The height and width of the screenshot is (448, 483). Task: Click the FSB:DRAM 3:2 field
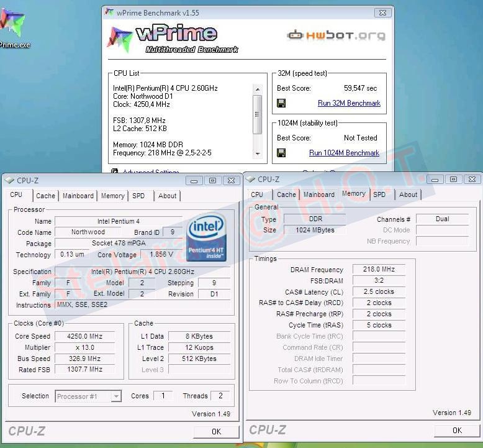pyautogui.click(x=379, y=280)
